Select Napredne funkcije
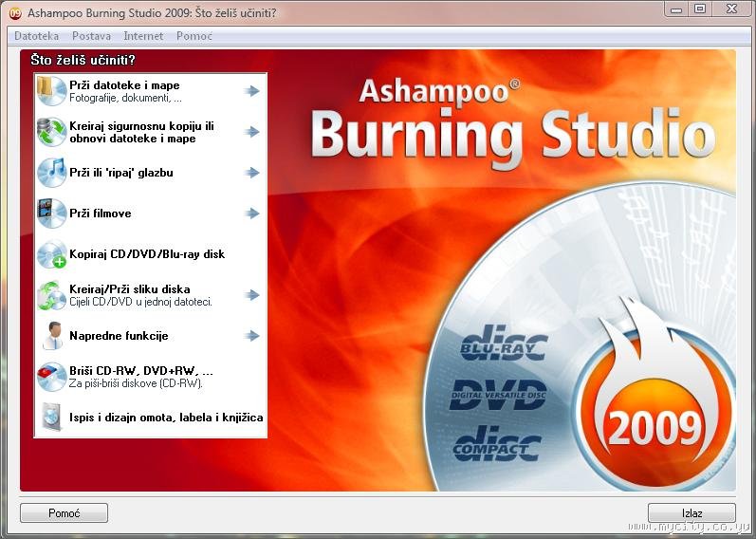The height and width of the screenshot is (539, 756). tap(151, 335)
